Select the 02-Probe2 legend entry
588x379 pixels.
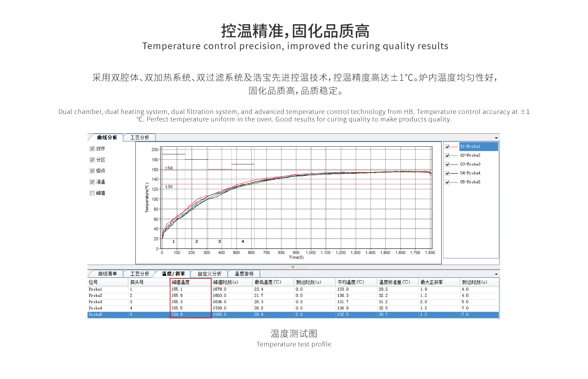[470, 156]
